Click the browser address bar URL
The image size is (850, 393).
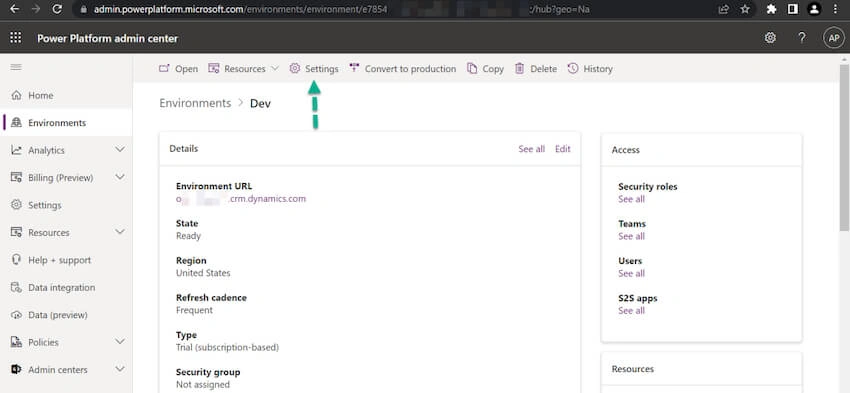342,9
